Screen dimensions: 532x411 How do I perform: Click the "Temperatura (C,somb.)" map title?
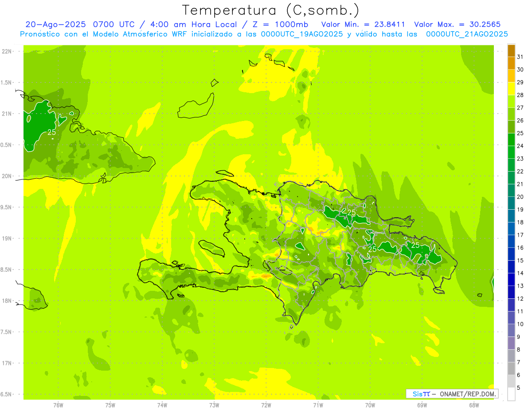click(271, 10)
